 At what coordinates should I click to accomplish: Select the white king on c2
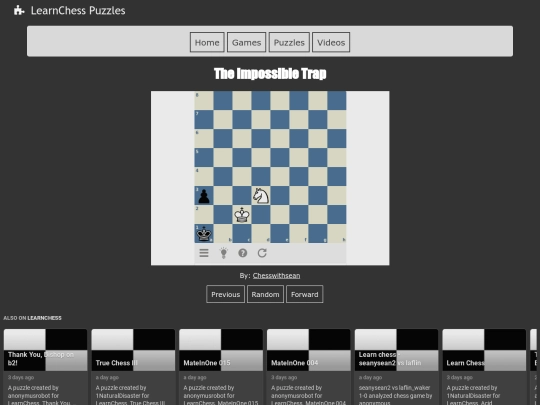(242, 215)
